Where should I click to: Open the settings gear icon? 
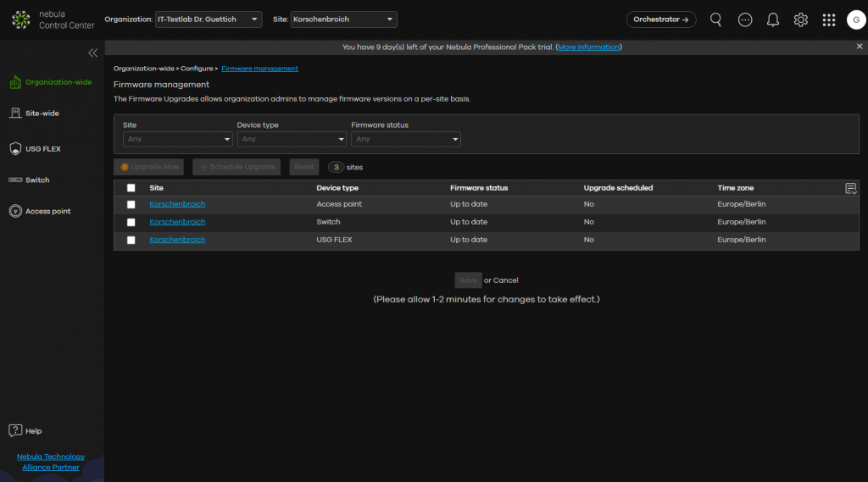click(800, 19)
